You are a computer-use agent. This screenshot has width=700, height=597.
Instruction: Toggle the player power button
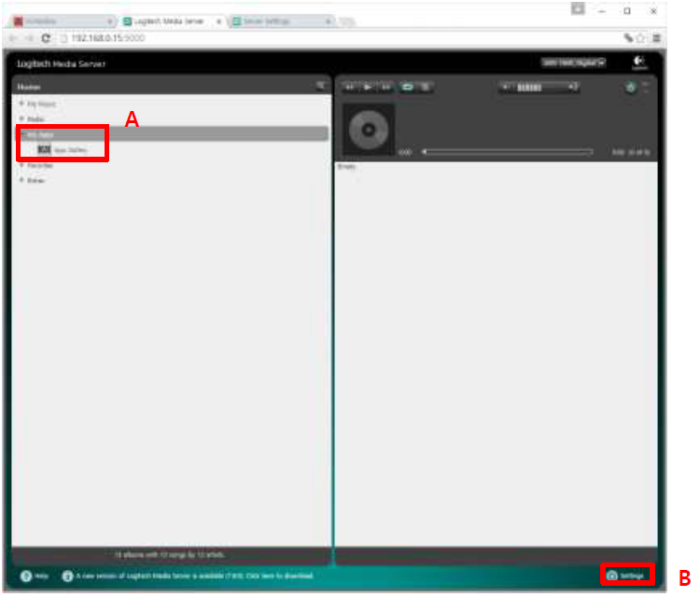point(631,88)
